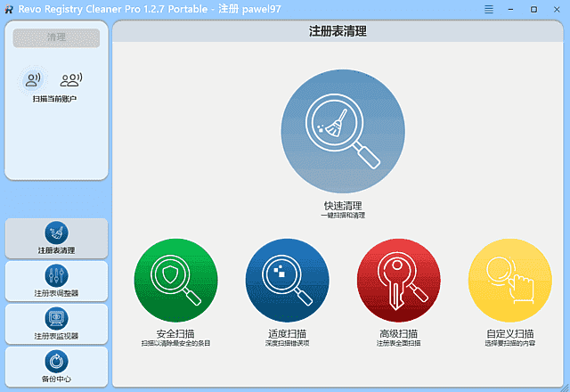Image resolution: width=570 pixels, height=392 pixels.
Task: Click the 快速清理 label text
Action: (x=343, y=206)
